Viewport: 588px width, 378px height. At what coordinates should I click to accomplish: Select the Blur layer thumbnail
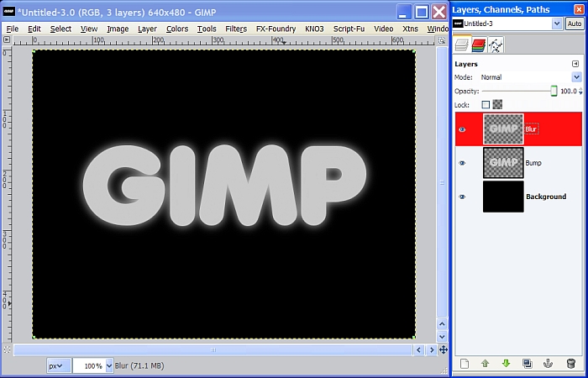click(x=503, y=129)
